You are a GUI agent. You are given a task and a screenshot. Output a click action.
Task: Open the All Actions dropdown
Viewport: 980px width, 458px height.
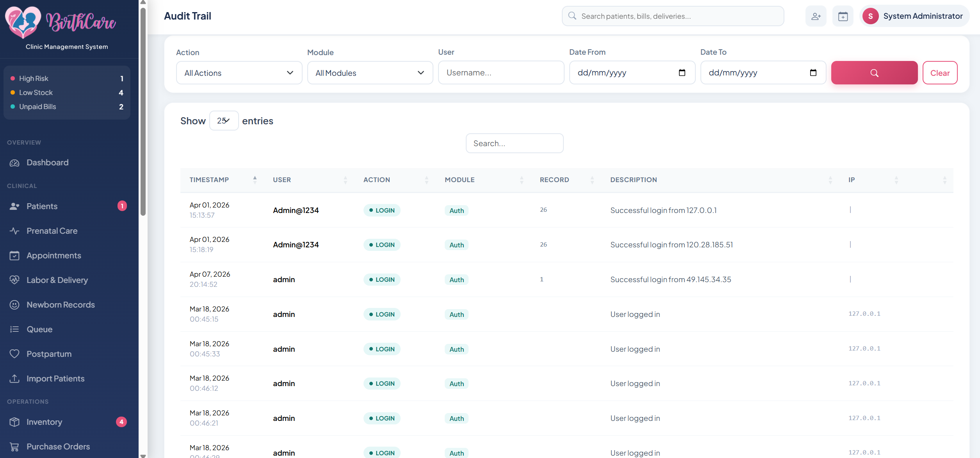click(x=239, y=73)
